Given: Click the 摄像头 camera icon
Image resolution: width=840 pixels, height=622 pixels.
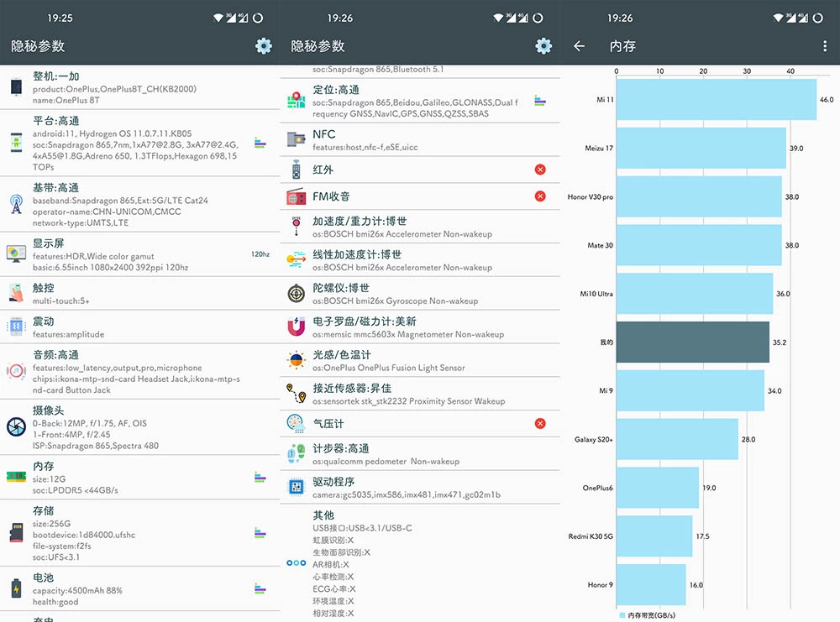Looking at the screenshot, I should coord(15,428).
